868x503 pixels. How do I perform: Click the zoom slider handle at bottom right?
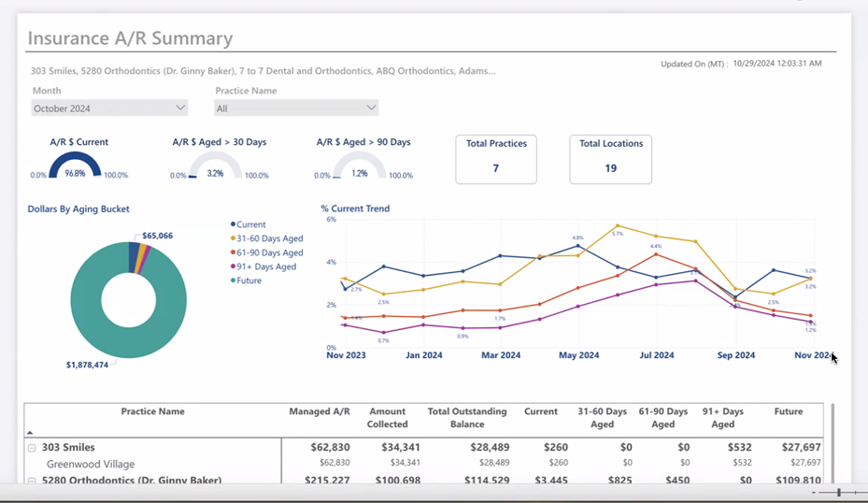click(839, 493)
